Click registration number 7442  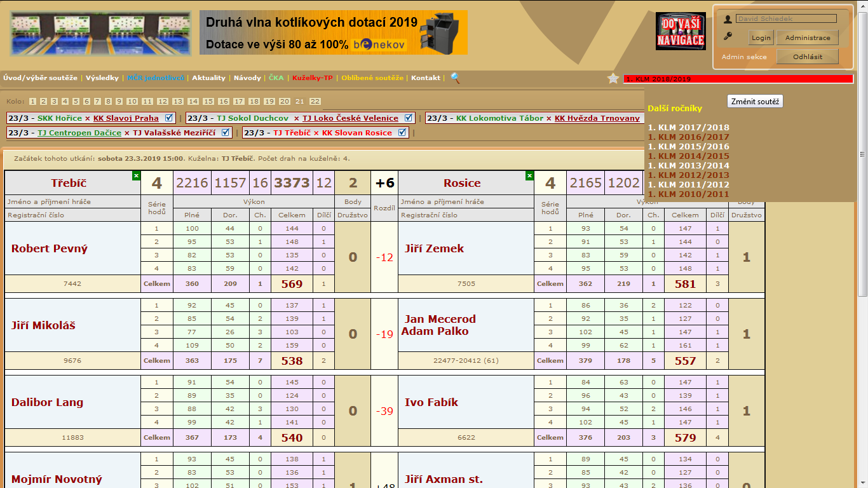pos(72,283)
